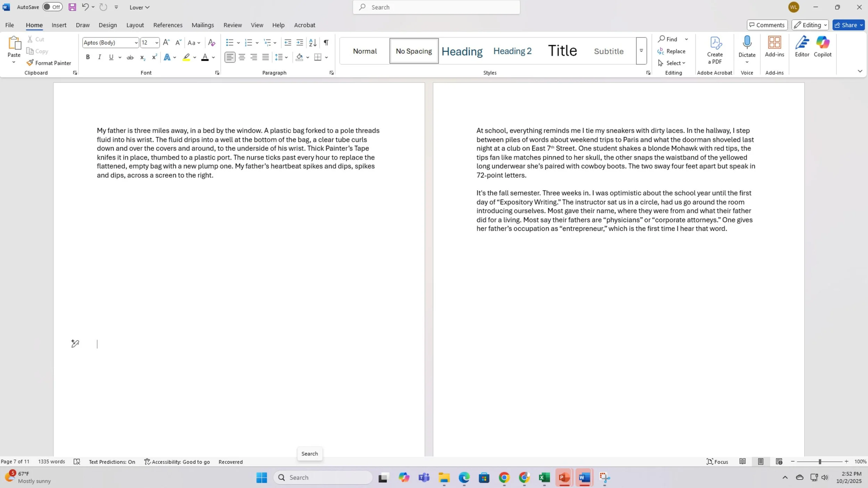Image resolution: width=868 pixels, height=488 pixels.
Task: Open the Layout tab
Action: (x=135, y=25)
